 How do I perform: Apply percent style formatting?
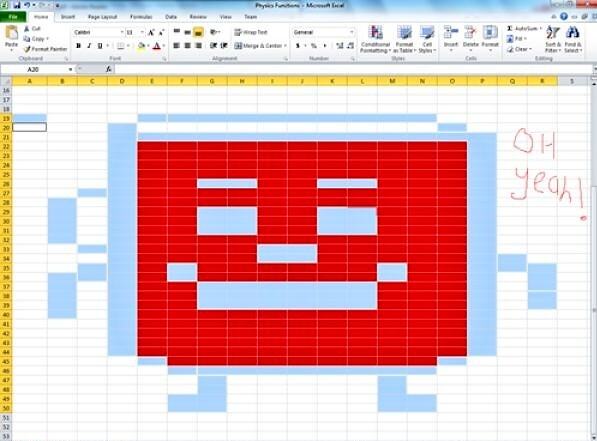(x=314, y=46)
